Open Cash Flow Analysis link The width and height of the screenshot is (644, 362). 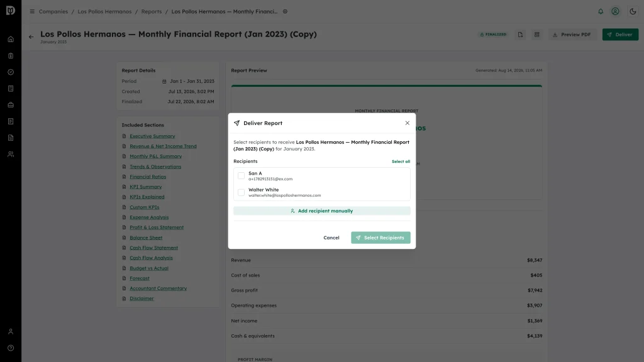tap(151, 258)
